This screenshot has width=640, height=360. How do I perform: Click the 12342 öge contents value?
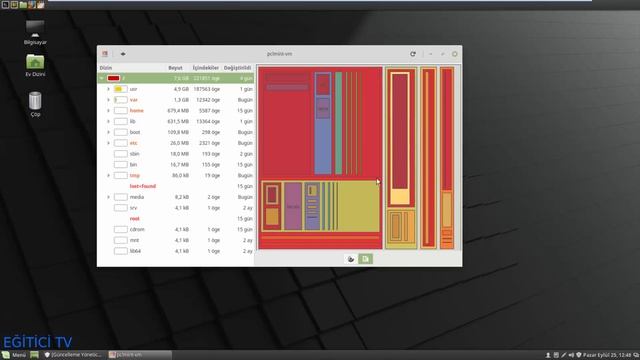208,100
